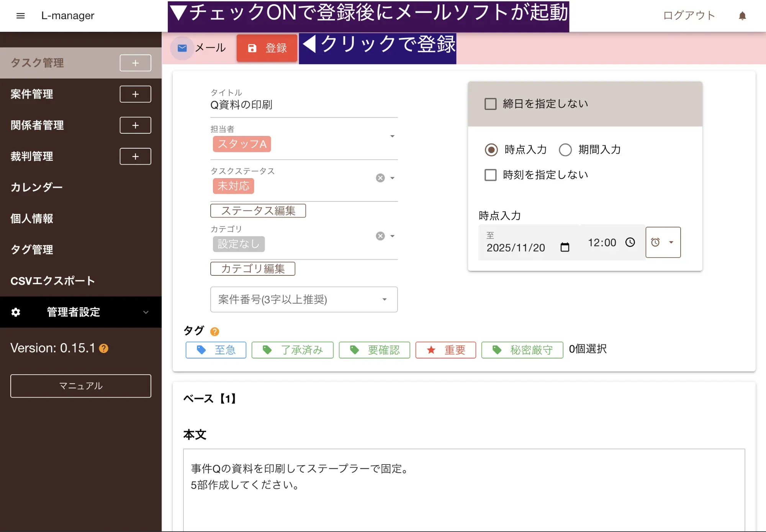Go to CSVエクスポート menu item
The height and width of the screenshot is (532, 766).
(x=52, y=281)
